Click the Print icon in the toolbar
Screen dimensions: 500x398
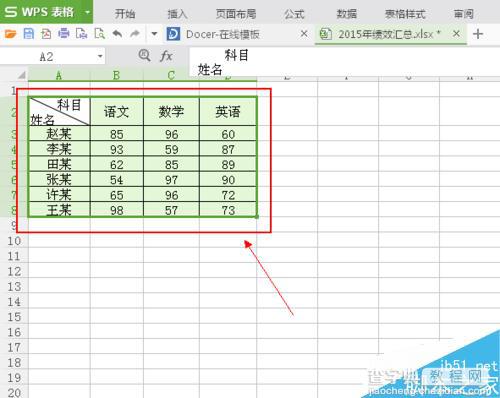point(64,34)
